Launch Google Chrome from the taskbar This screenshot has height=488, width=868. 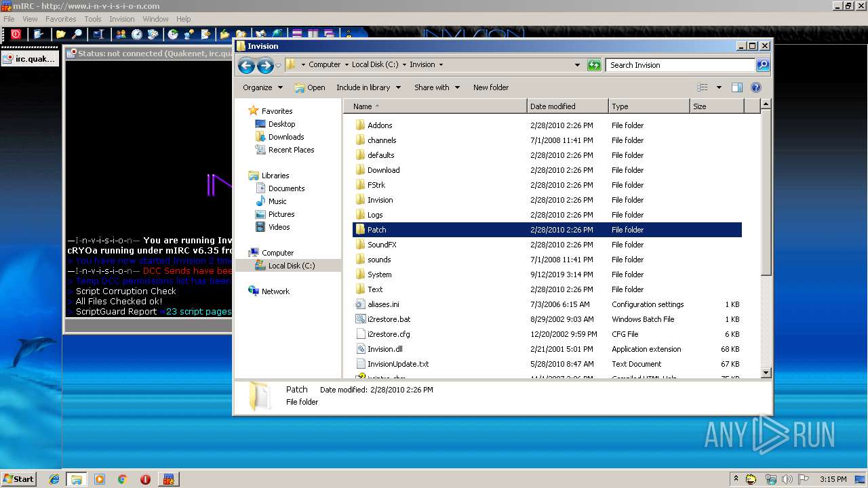122,479
